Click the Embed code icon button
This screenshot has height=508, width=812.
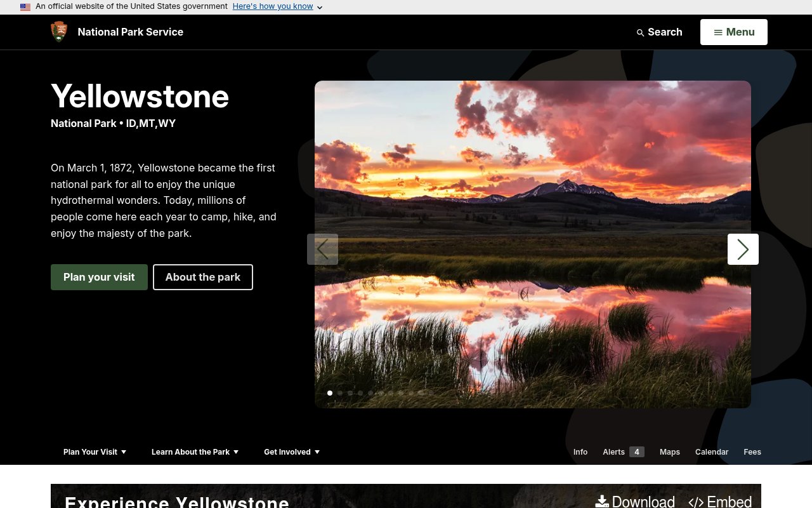720,502
